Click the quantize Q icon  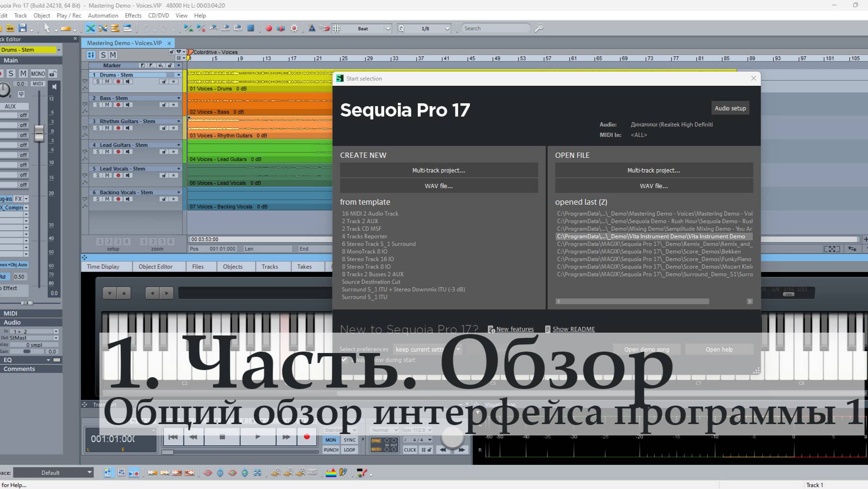pos(401,28)
